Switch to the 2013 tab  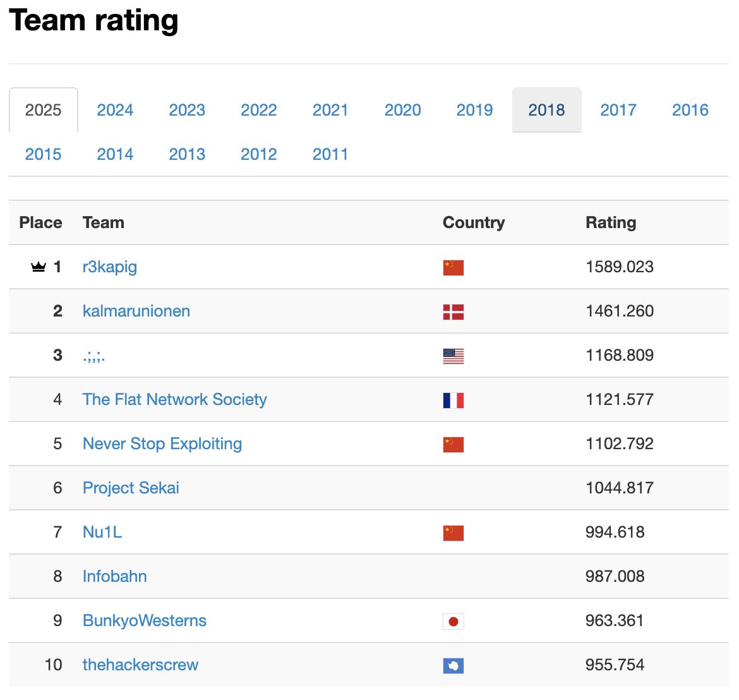[x=187, y=154]
